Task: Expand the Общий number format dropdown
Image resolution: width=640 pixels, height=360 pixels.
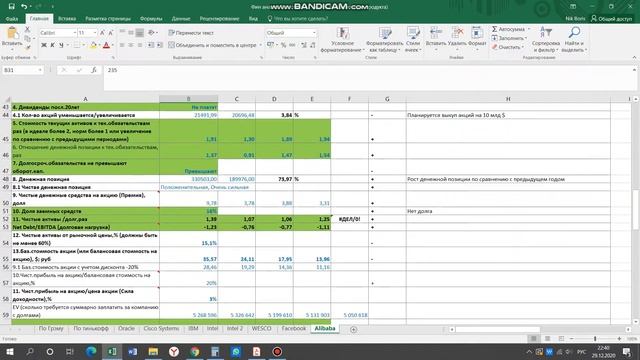Action: [314, 33]
